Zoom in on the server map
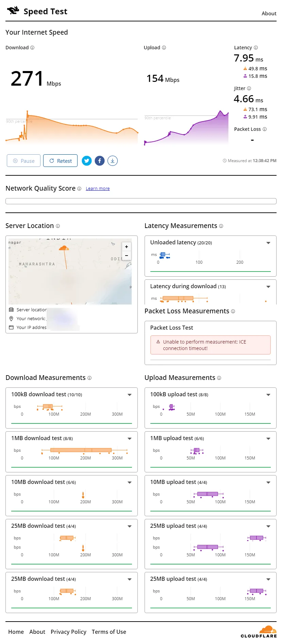Image resolution: width=282 pixels, height=644 pixels. click(127, 247)
